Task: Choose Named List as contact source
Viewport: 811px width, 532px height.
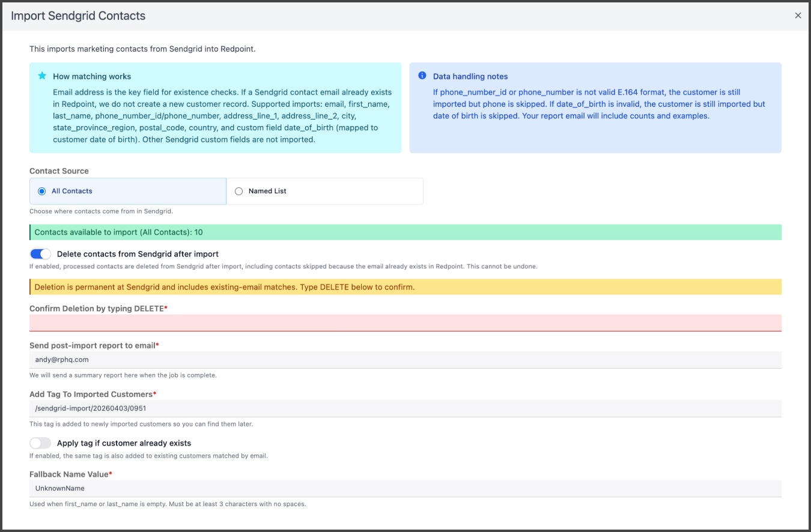Action: tap(239, 191)
